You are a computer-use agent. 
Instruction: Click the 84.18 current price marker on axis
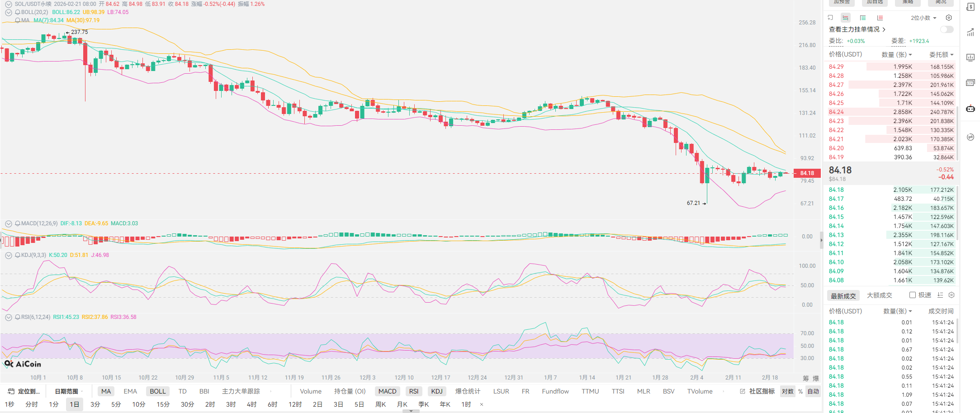807,173
